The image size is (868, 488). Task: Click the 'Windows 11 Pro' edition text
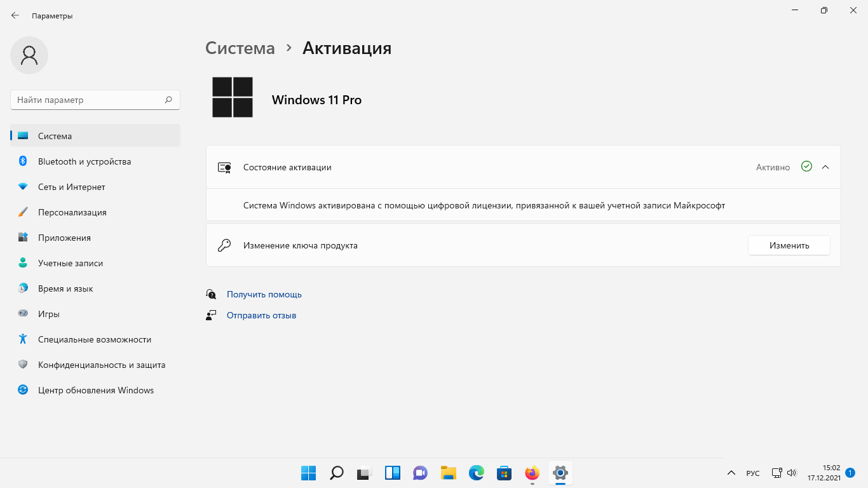pyautogui.click(x=316, y=100)
